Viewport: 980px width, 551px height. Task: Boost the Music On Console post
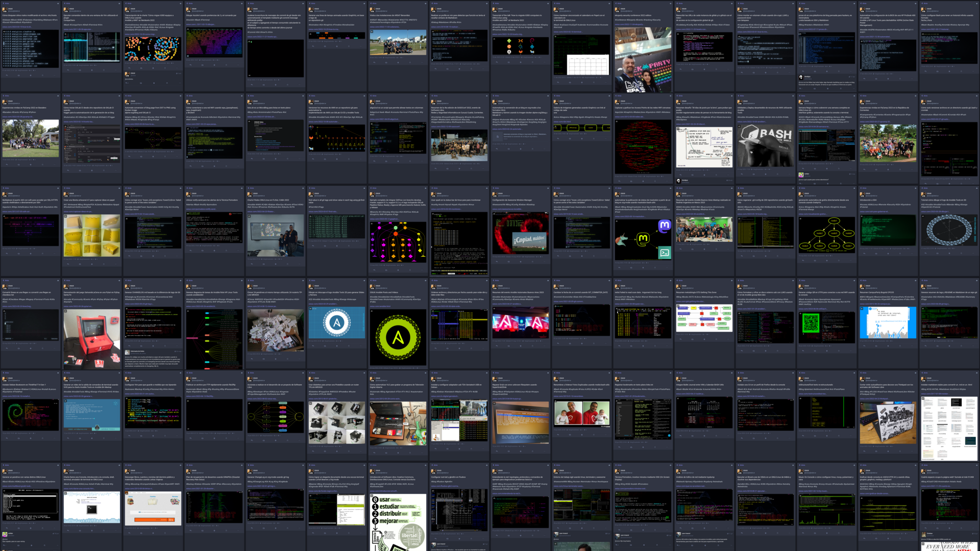[815, 533]
